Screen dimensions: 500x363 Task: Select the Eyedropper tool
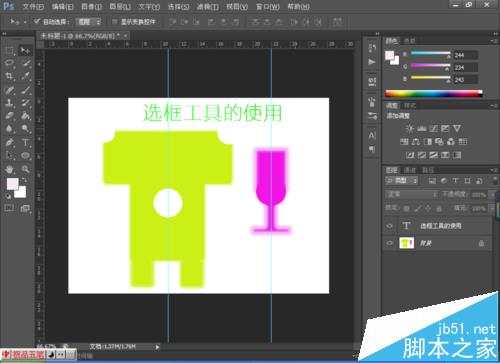26,76
